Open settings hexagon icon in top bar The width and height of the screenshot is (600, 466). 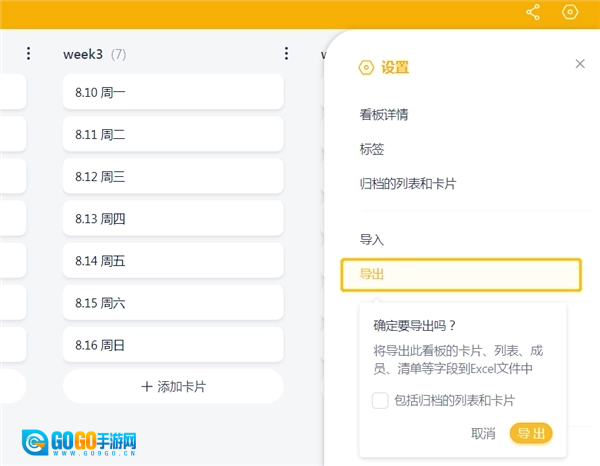[x=570, y=13]
